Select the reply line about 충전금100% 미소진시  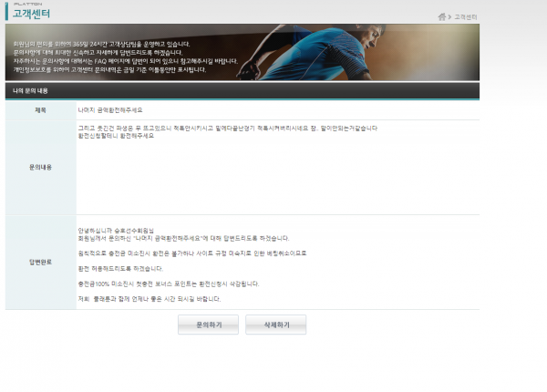pos(169,284)
